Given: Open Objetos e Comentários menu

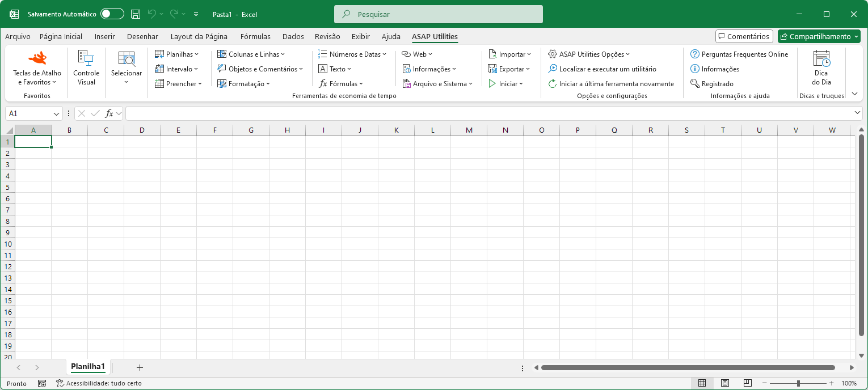Looking at the screenshot, I should [260, 69].
